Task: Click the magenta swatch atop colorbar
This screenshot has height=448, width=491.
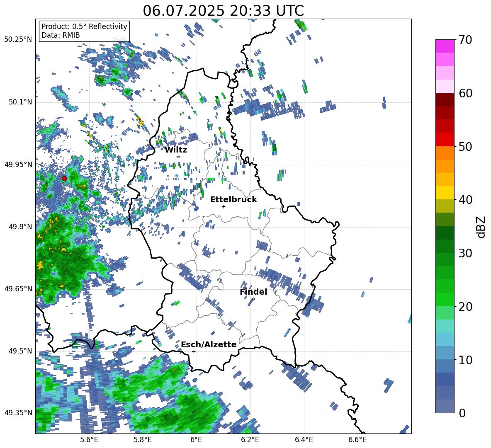Action: coord(445,46)
